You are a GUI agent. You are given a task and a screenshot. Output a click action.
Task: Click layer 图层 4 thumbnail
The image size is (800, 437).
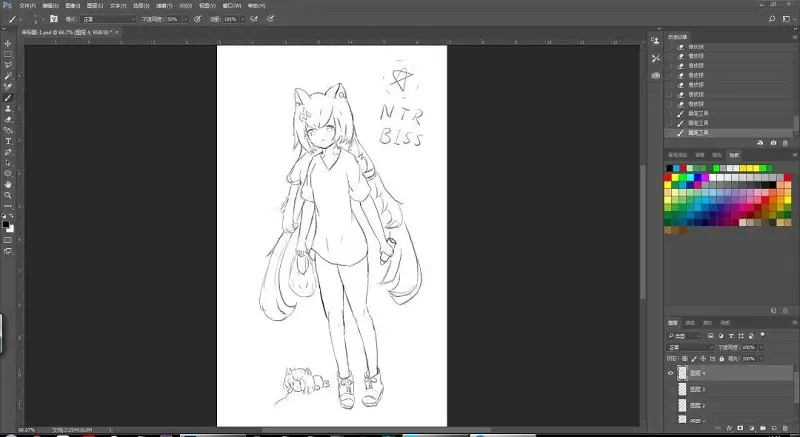[682, 373]
